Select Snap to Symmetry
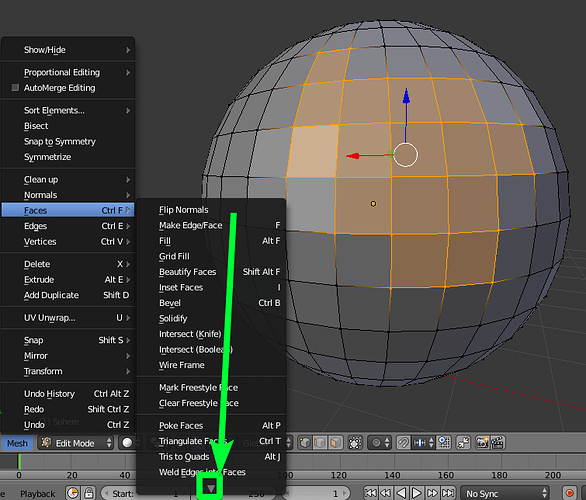 [x=68, y=142]
